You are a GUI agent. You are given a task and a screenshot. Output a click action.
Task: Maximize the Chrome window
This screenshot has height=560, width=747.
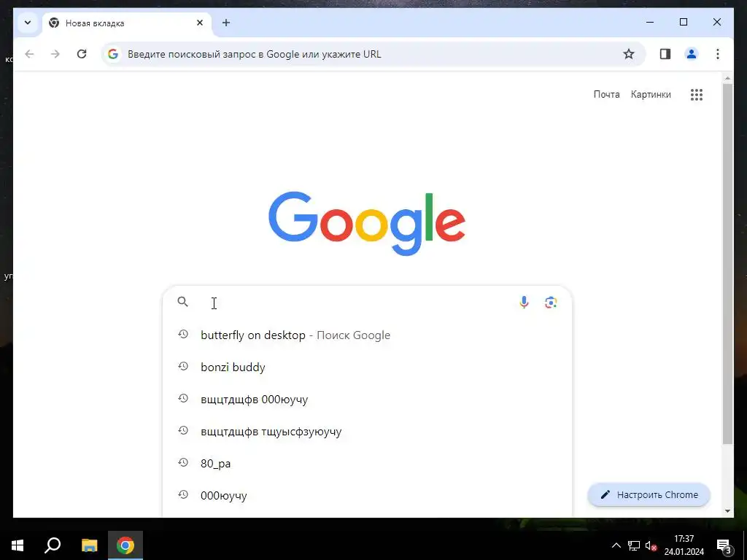coord(683,22)
